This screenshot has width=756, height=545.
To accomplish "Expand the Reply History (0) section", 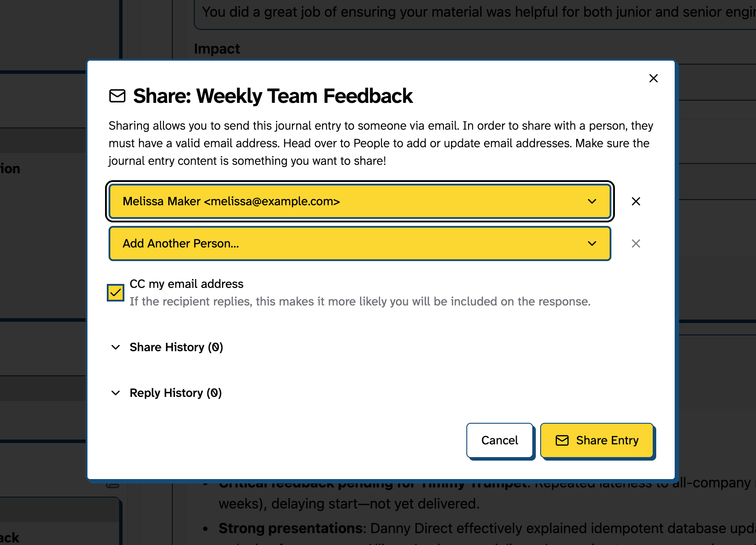I will point(175,392).
